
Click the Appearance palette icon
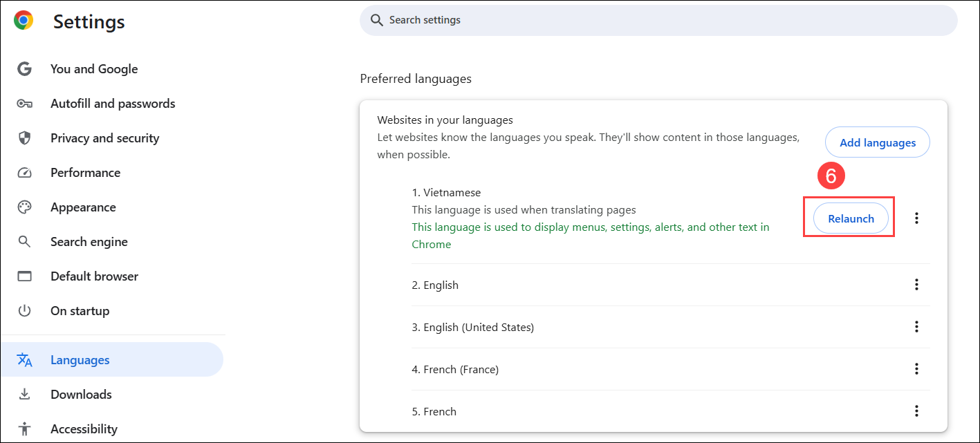pos(25,207)
